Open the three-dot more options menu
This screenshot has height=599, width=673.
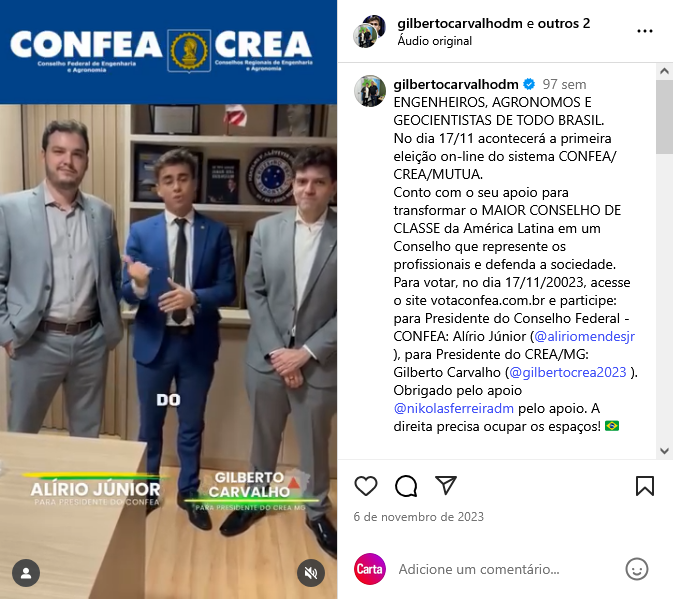pos(645,31)
